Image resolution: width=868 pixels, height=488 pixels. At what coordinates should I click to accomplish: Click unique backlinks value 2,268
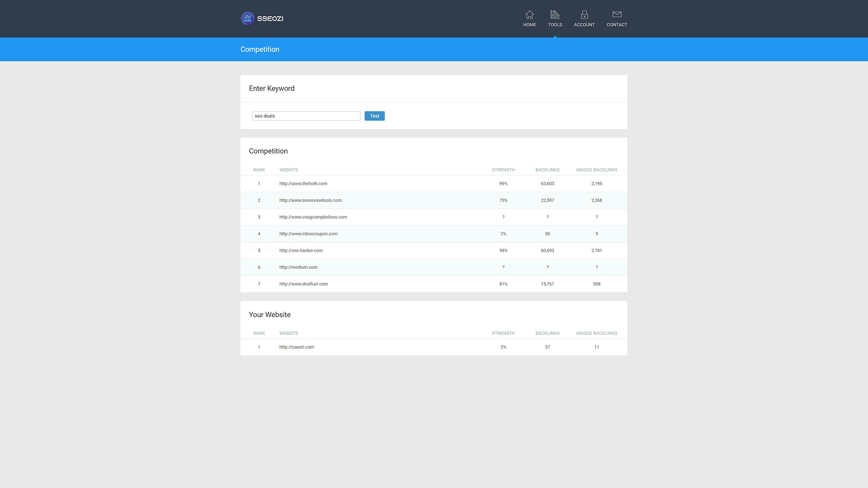coord(597,201)
